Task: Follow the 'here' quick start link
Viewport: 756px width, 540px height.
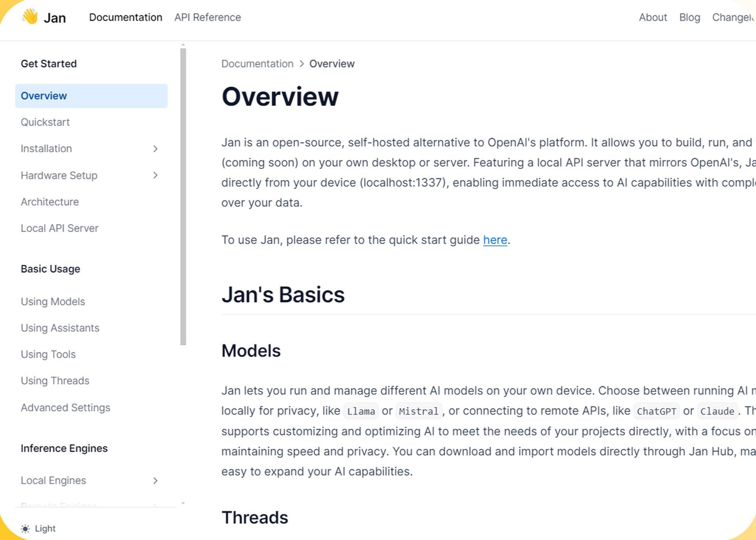Action: tap(495, 240)
